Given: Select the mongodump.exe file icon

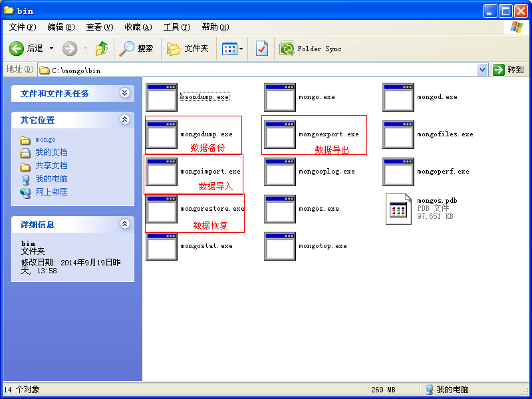Looking at the screenshot, I should click(x=162, y=135).
